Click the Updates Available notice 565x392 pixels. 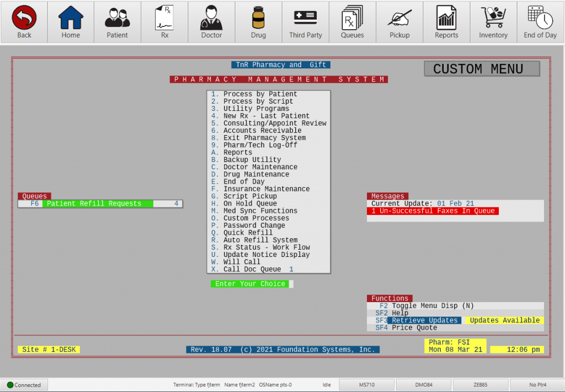[504, 320]
